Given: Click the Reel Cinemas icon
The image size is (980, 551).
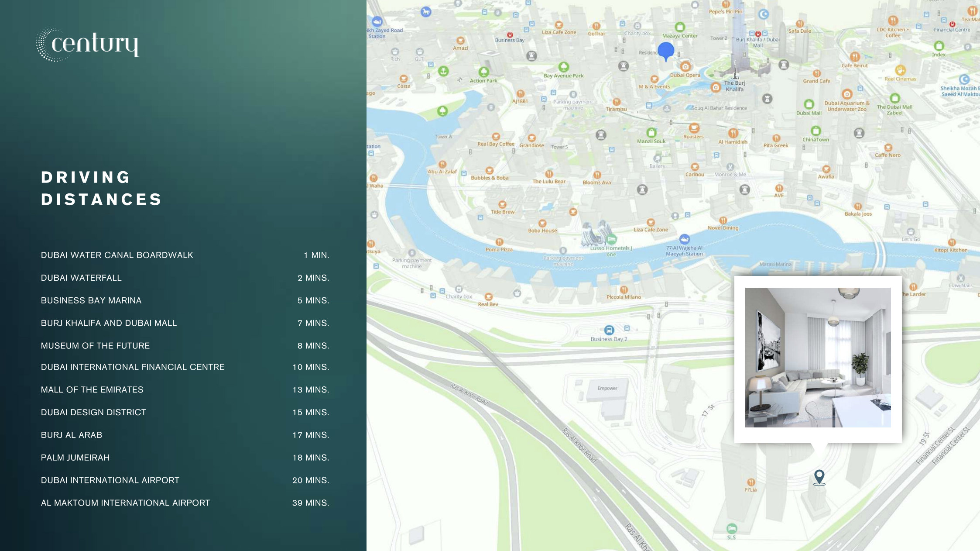Looking at the screenshot, I should pyautogui.click(x=900, y=70).
